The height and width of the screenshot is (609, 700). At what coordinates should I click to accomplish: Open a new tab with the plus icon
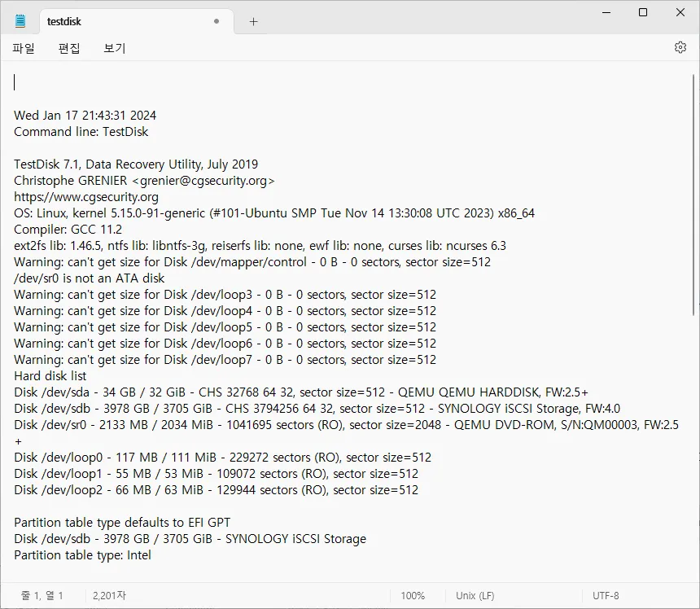pyautogui.click(x=252, y=20)
